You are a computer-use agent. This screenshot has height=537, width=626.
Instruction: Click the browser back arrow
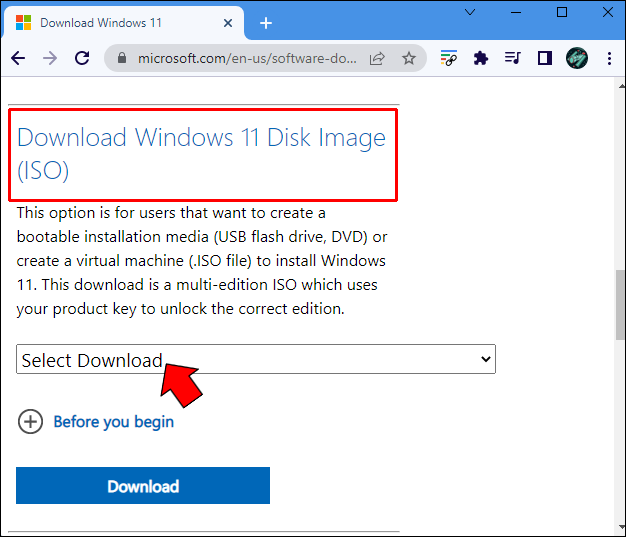tap(17, 58)
